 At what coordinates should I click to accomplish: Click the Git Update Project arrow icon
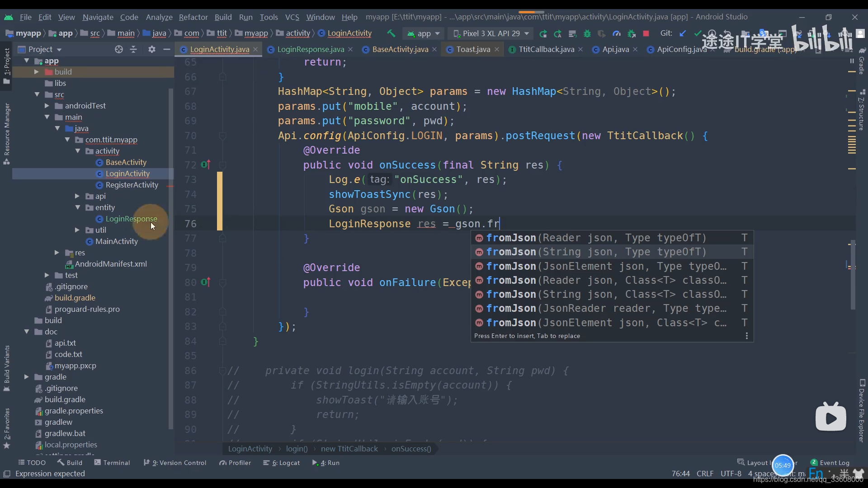click(x=683, y=33)
